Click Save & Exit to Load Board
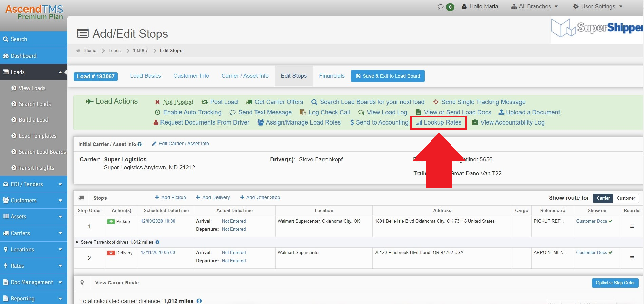The width and height of the screenshot is (644, 304). coord(387,76)
